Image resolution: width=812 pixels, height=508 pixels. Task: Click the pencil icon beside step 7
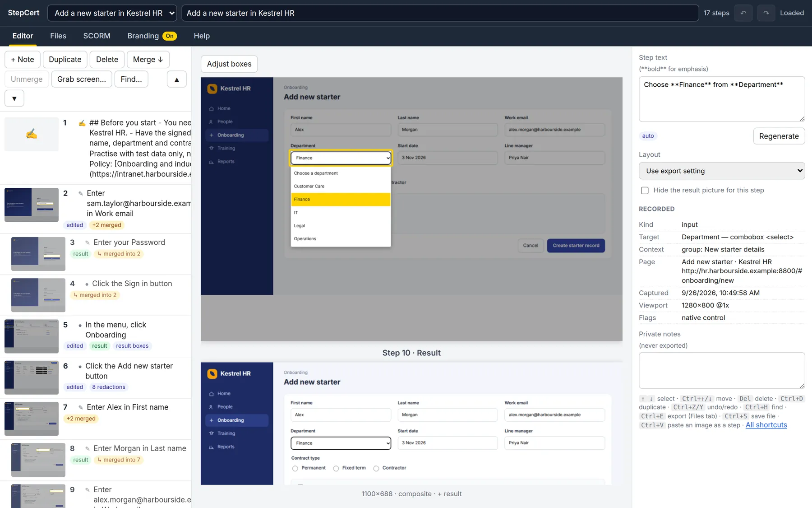(81, 407)
